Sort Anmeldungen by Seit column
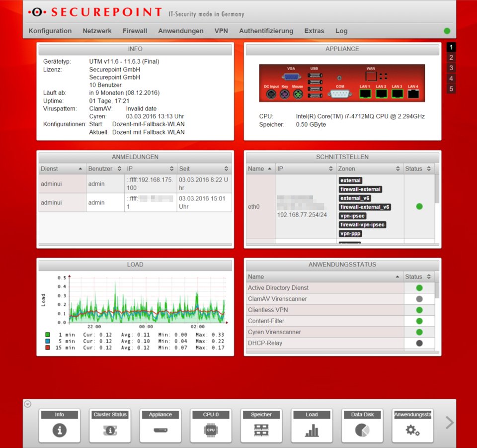The height and width of the screenshot is (448, 477). tap(204, 169)
